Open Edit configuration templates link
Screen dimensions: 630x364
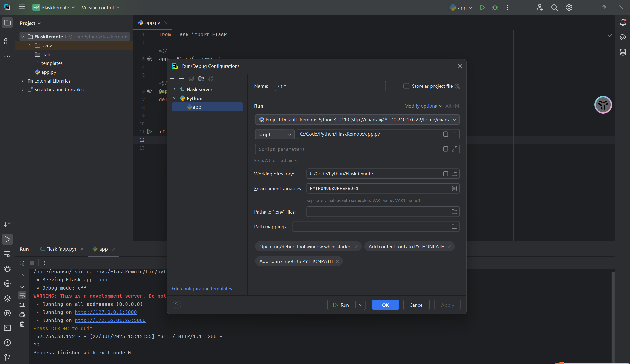(204, 289)
